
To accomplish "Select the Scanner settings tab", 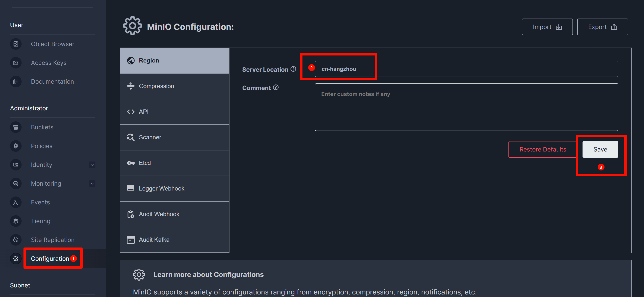I will pyautogui.click(x=174, y=137).
